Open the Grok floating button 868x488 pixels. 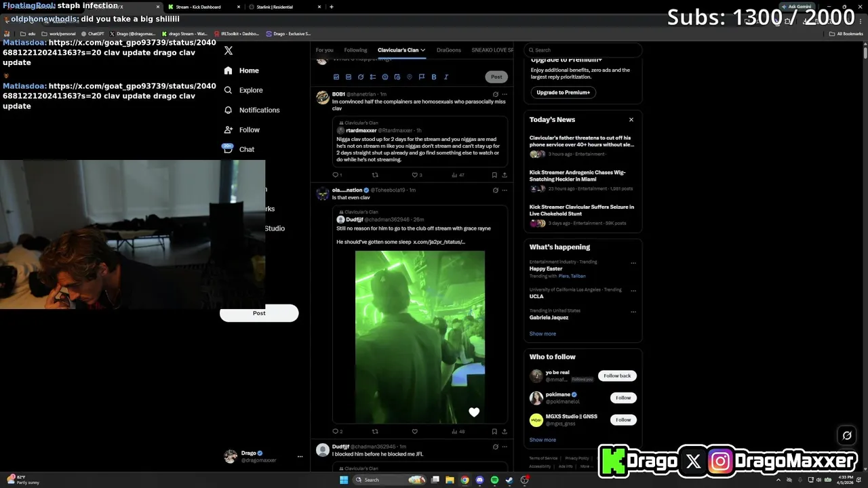847,436
